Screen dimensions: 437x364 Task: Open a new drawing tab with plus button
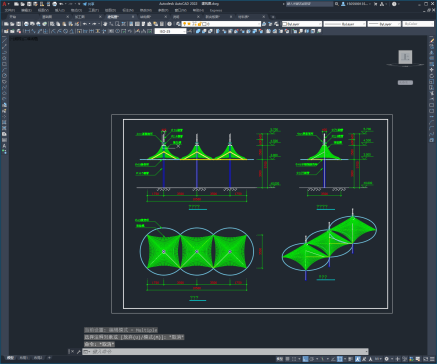click(x=273, y=17)
